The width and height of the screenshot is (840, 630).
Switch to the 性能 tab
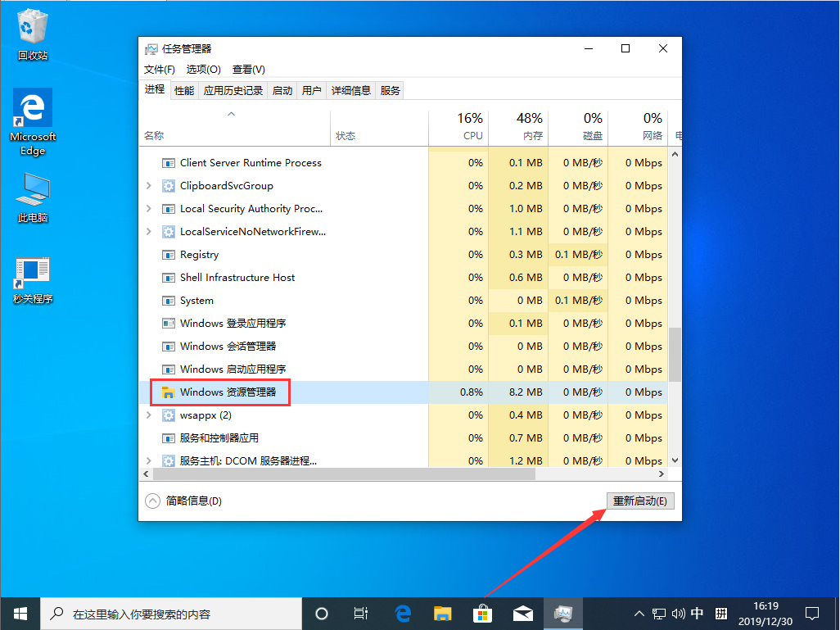(184, 90)
